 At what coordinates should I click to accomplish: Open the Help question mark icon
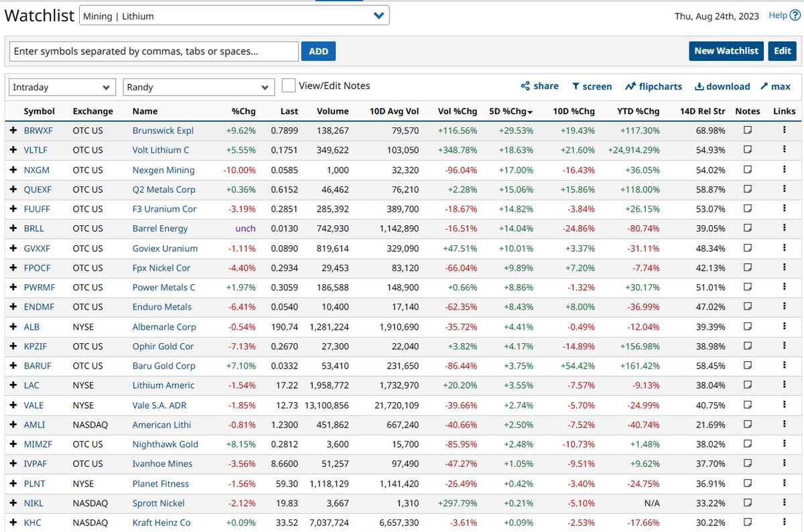click(795, 15)
